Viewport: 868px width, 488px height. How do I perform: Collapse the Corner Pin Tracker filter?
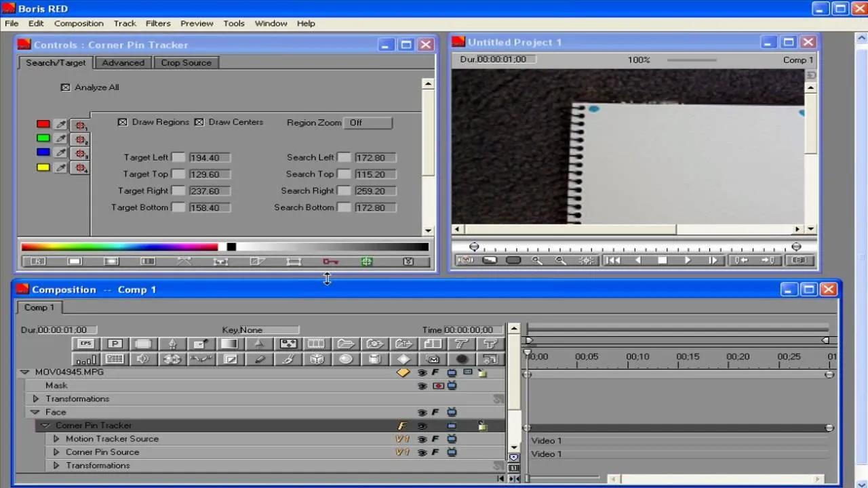pos(45,426)
